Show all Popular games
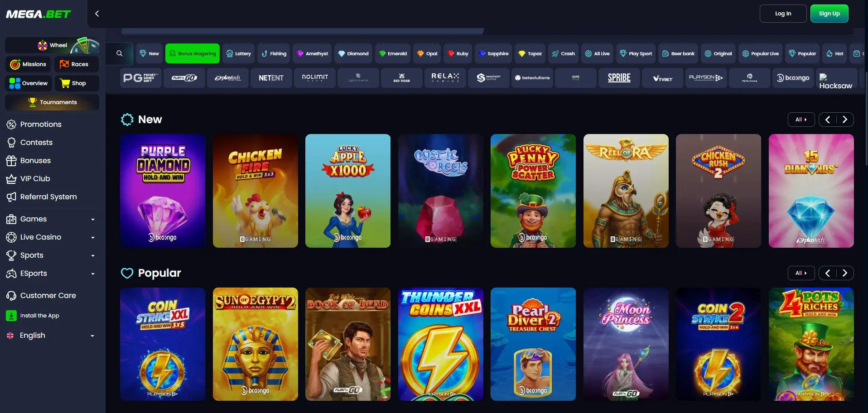The width and height of the screenshot is (868, 413). click(x=801, y=273)
